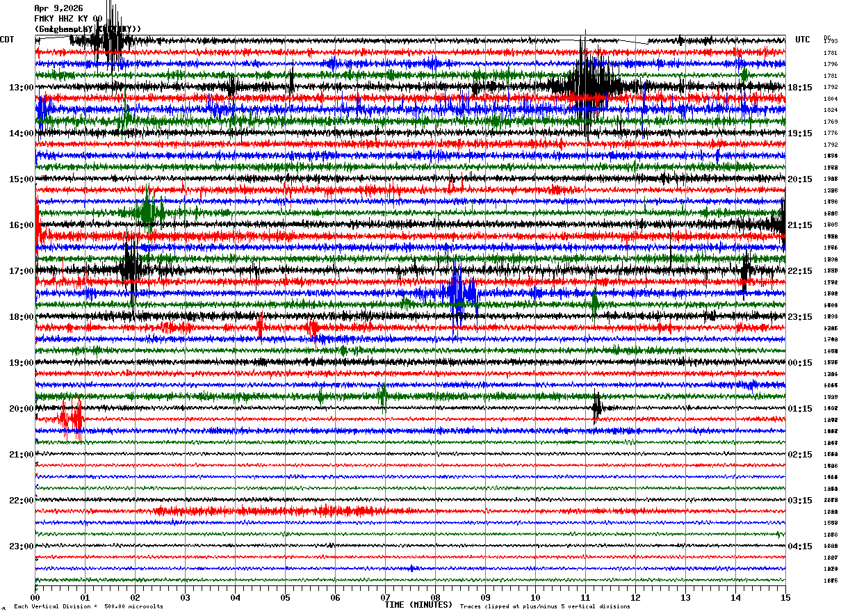The width and height of the screenshot is (841, 616).
Task: Click minute 07 on the time axis
Action: click(x=385, y=597)
